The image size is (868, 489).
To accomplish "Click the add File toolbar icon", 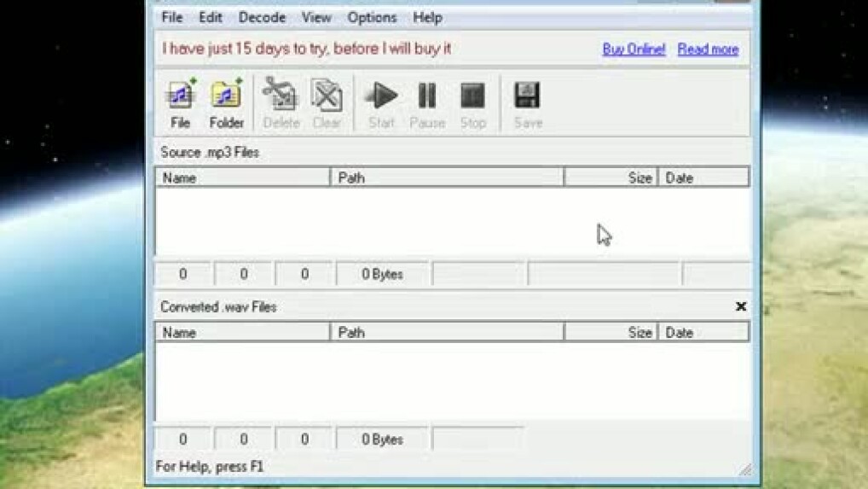I will point(180,96).
